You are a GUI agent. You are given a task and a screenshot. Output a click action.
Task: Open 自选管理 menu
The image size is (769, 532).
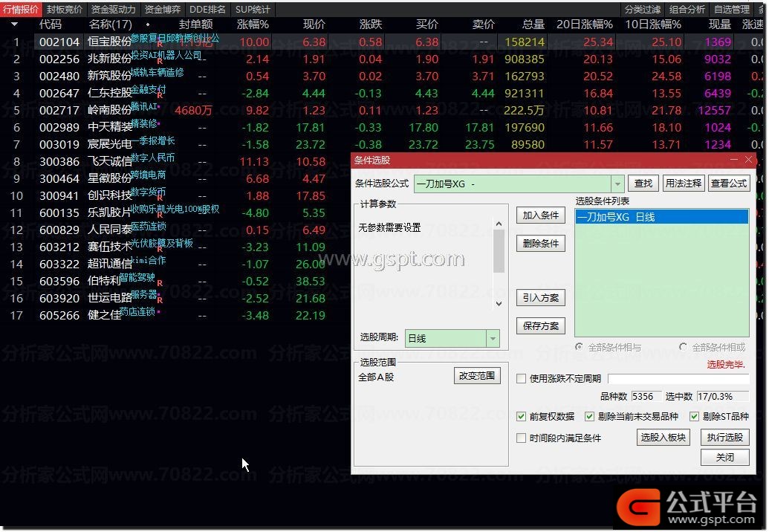732,10
